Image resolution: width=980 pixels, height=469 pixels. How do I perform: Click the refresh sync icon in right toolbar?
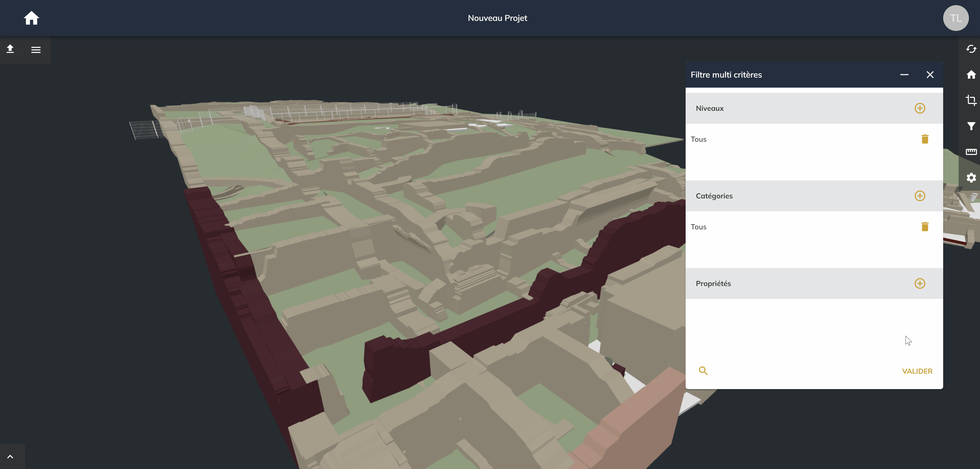(x=971, y=49)
